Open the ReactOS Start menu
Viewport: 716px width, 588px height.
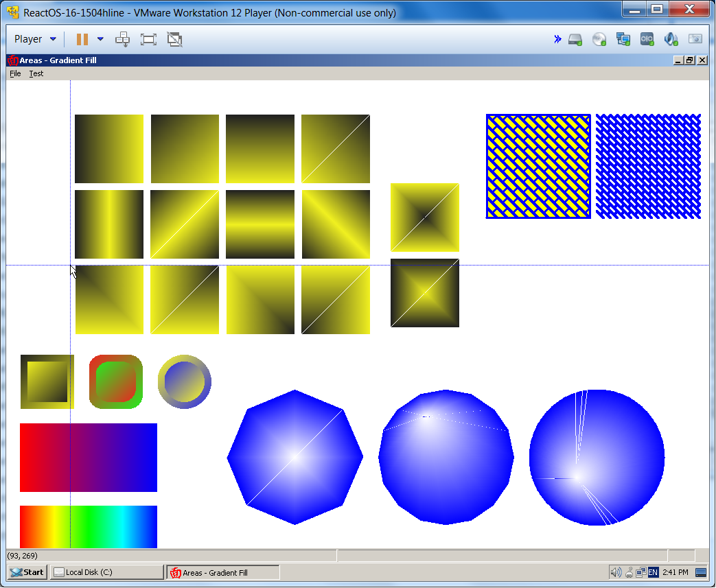(x=27, y=572)
